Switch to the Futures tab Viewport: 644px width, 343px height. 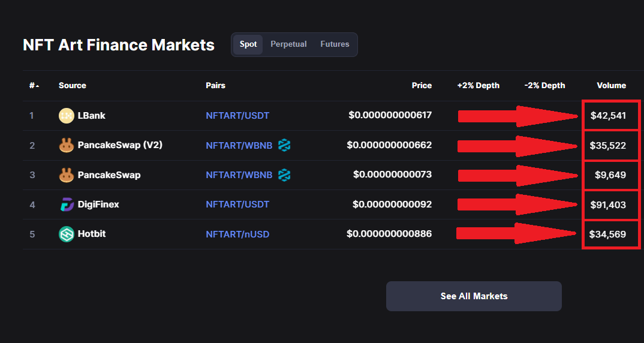335,44
